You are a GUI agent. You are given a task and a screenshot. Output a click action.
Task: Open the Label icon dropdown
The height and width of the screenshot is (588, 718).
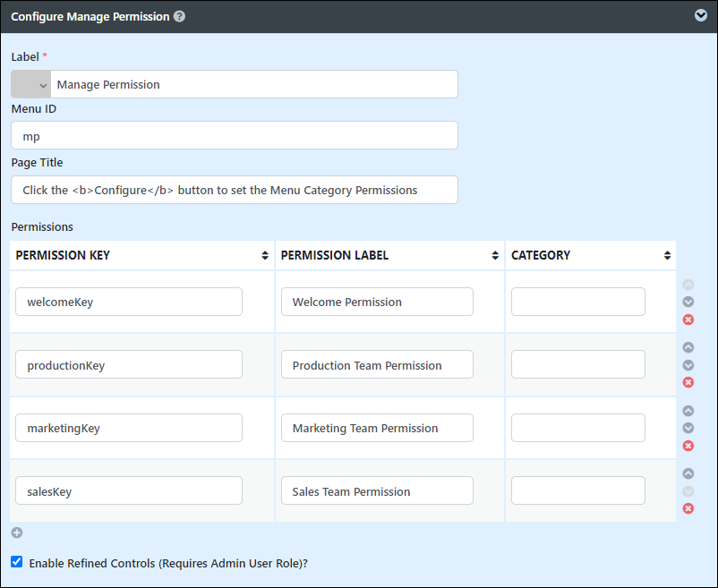coord(30,84)
